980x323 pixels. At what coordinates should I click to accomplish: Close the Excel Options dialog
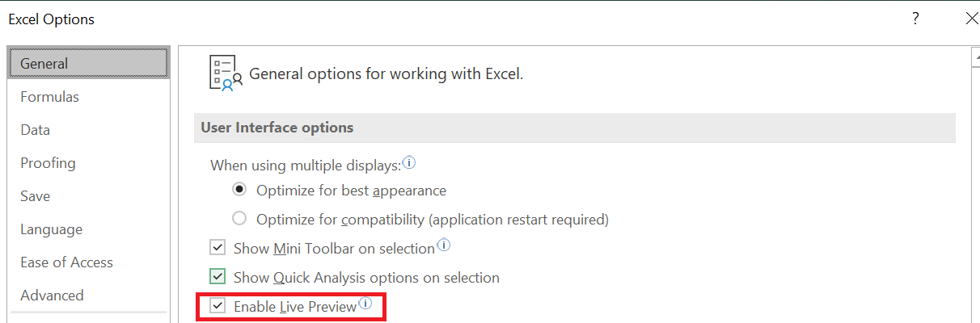[x=972, y=19]
